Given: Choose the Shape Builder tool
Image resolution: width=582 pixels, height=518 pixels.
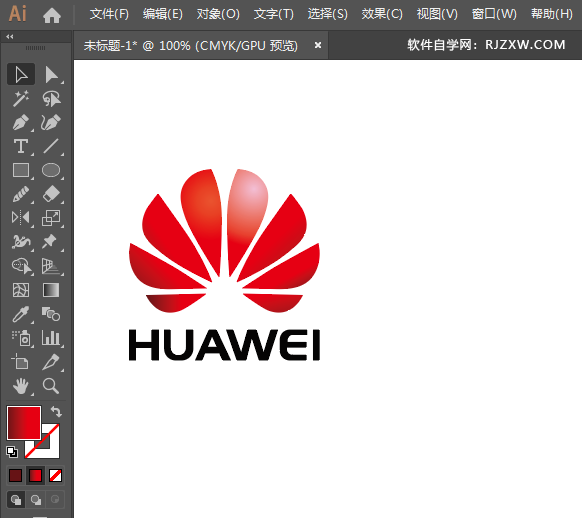Looking at the screenshot, I should click(x=21, y=266).
